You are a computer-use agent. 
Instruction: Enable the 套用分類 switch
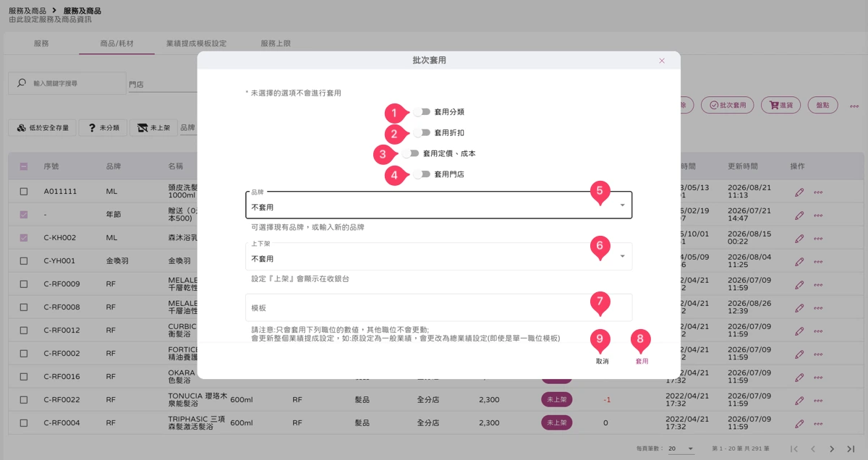422,112
